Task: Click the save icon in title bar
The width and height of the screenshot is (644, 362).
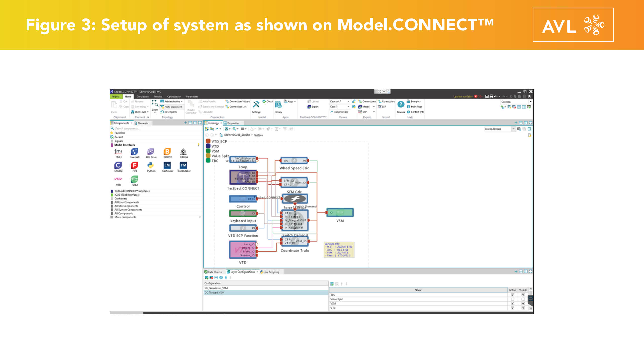Action: 487,96
